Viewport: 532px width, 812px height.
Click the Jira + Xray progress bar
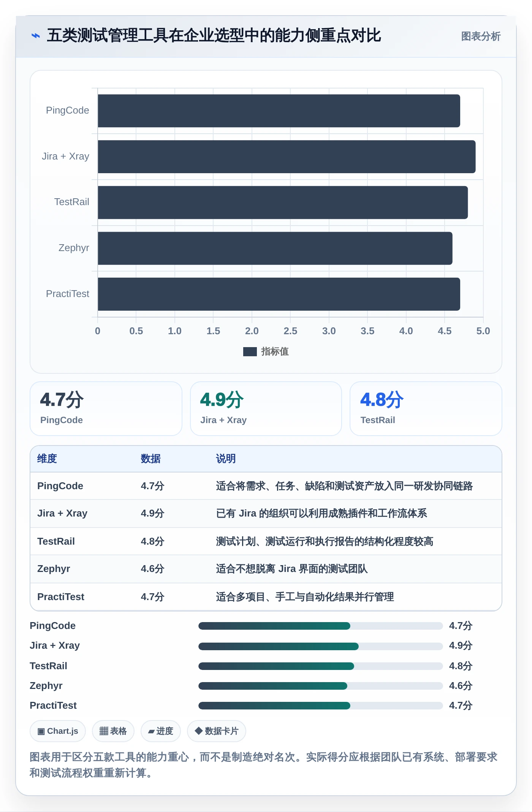point(320,646)
